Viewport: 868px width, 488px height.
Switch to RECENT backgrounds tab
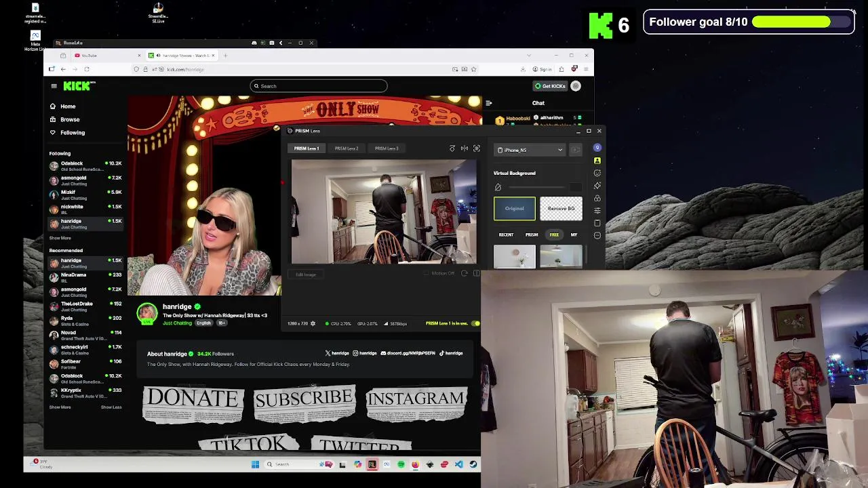[x=506, y=235]
